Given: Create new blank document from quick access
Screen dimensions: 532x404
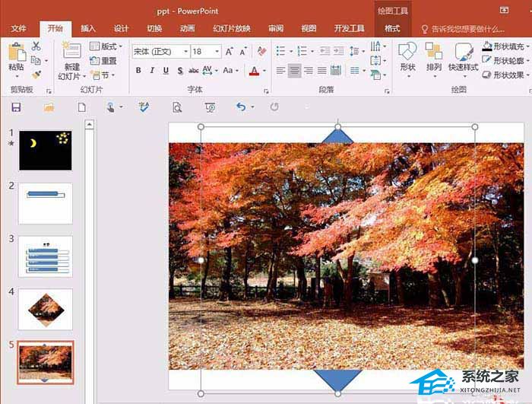Looking at the screenshot, I should tap(82, 107).
